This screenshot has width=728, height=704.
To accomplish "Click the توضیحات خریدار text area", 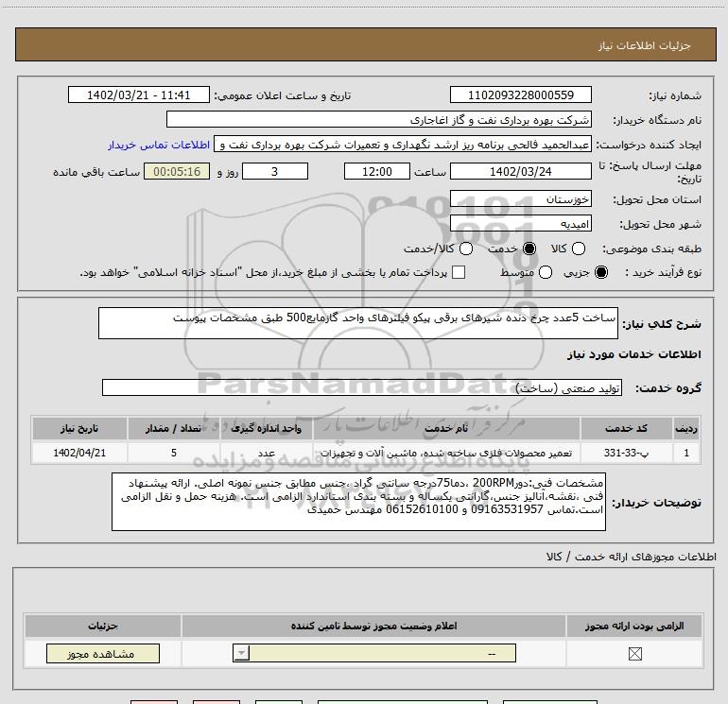I will click(358, 502).
